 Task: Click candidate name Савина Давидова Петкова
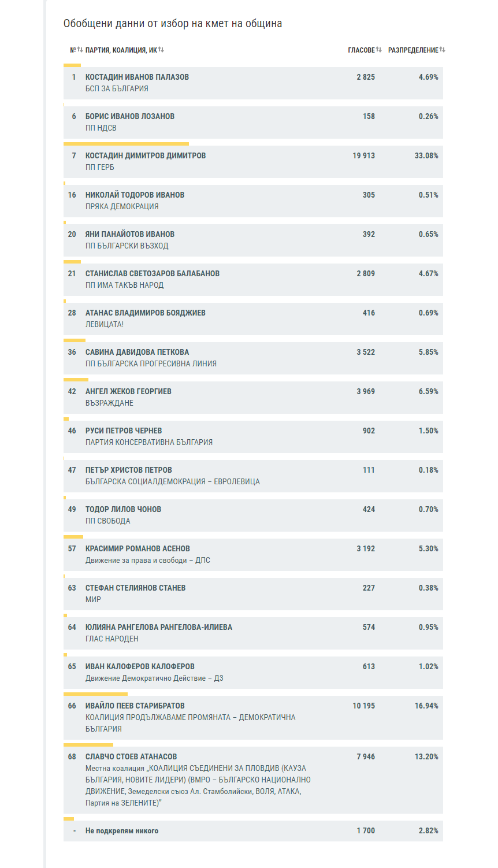(137, 352)
